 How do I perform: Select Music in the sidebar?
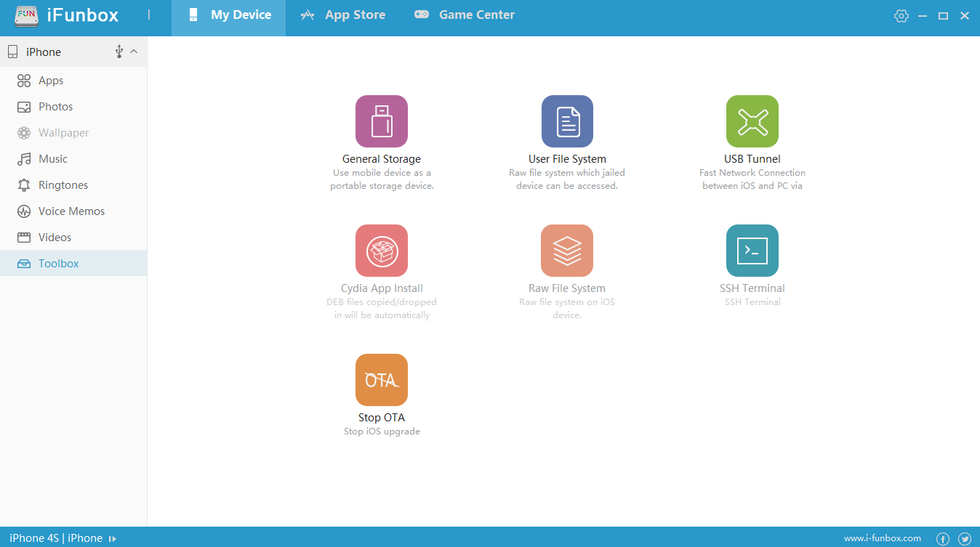pos(73,159)
